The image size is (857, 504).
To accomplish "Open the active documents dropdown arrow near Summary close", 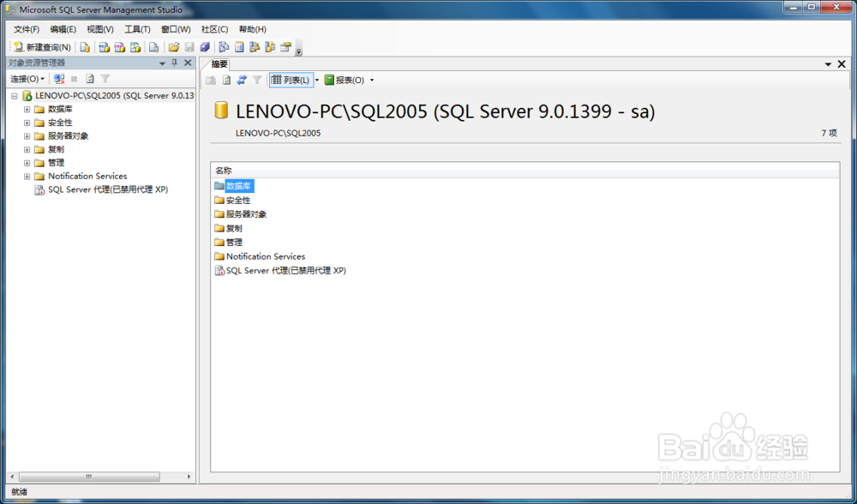I will coord(829,64).
